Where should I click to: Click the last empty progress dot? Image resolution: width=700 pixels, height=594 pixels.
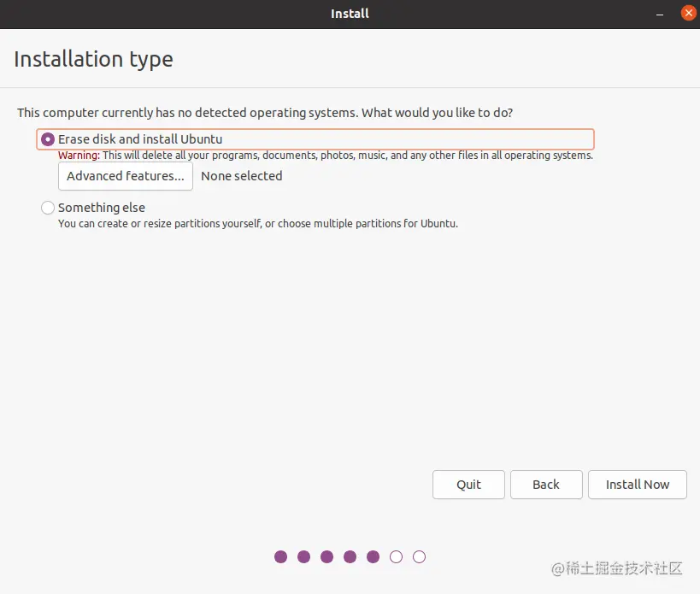pyautogui.click(x=419, y=557)
